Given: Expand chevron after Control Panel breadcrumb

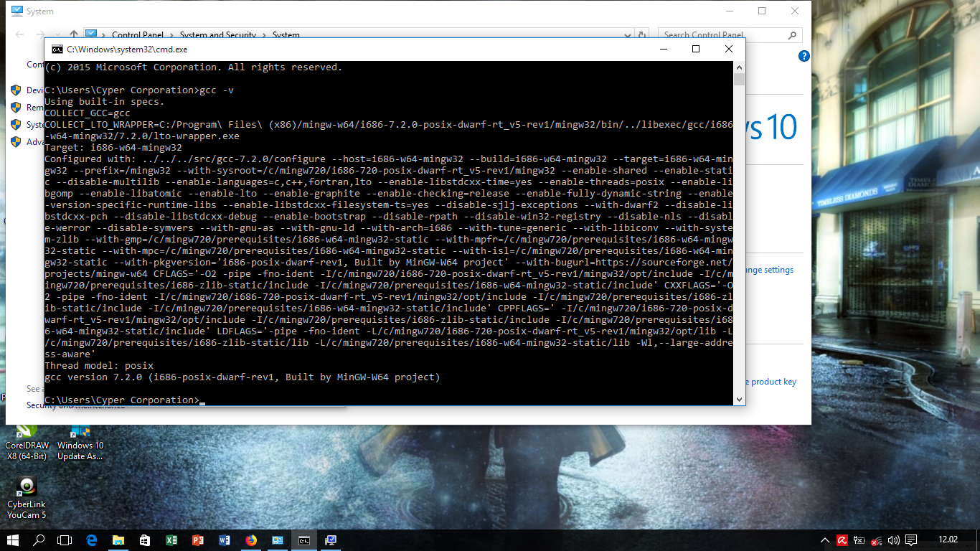Looking at the screenshot, I should [x=171, y=34].
